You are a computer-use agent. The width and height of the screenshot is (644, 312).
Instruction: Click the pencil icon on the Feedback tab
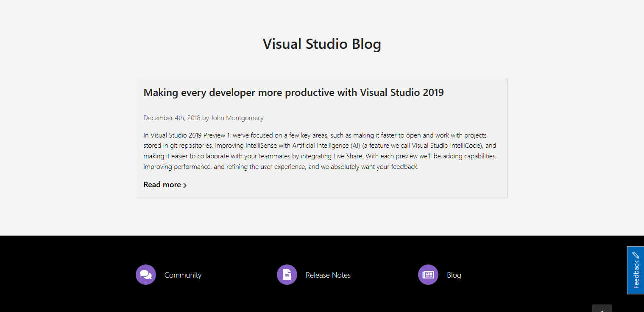tap(636, 255)
